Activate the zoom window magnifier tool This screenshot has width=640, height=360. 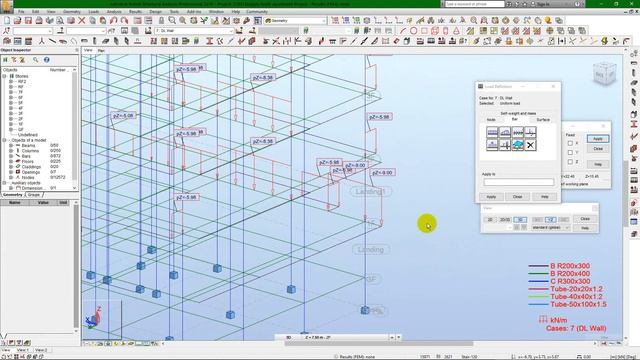[172, 20]
